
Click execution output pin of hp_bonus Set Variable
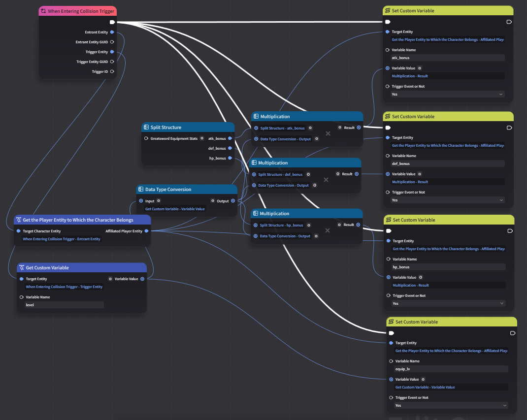point(510,231)
